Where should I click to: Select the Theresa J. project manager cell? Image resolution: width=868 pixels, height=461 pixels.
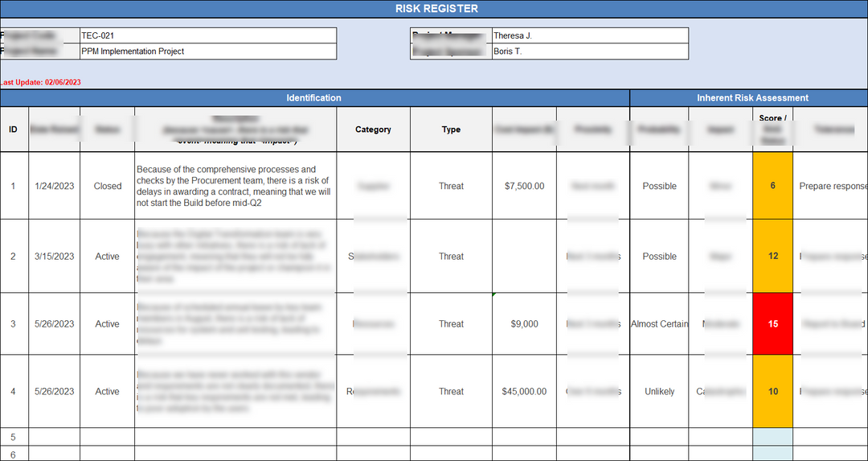coord(589,35)
